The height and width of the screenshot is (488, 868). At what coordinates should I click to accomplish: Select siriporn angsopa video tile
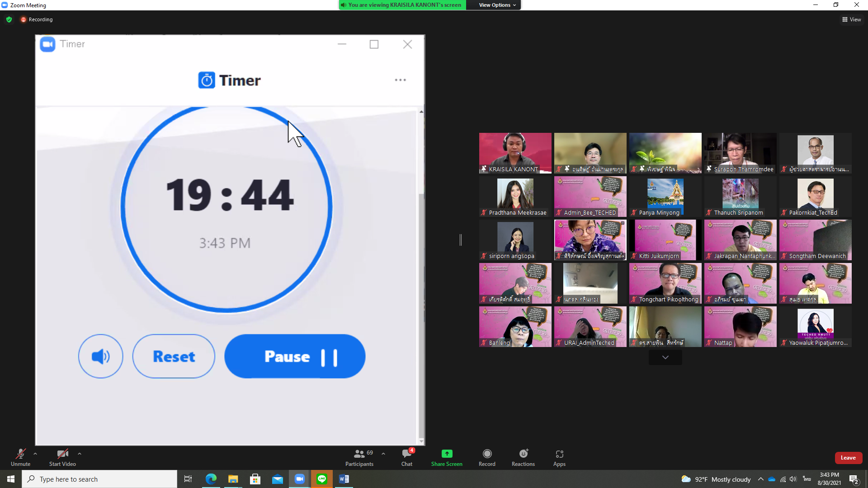click(515, 239)
